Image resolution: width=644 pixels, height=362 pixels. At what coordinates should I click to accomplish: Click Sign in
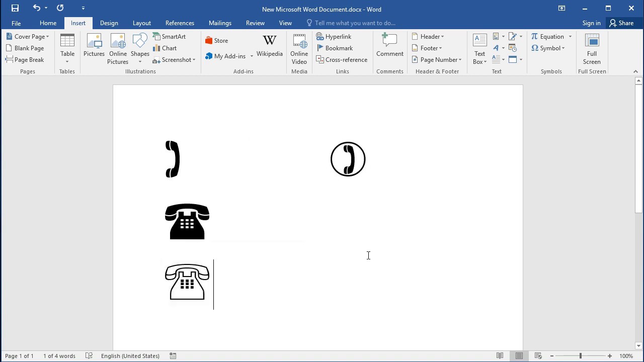pos(591,23)
